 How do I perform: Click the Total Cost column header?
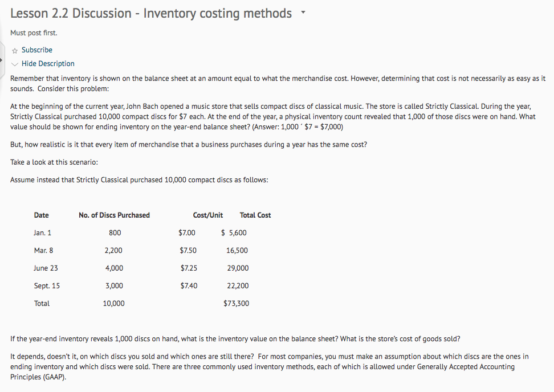tap(255, 215)
